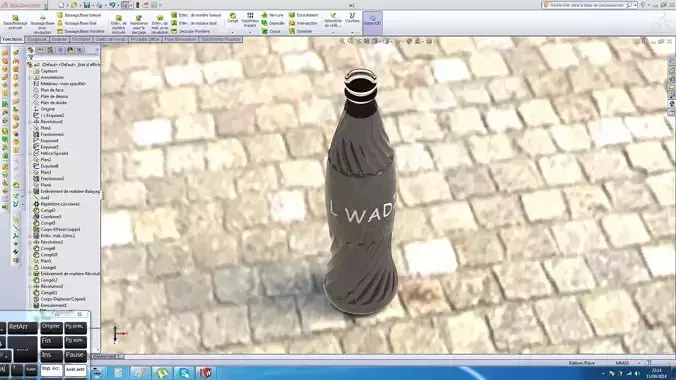This screenshot has width=676, height=380.
Task: Expand the Révolution2 feature node
Action: pos(31,242)
